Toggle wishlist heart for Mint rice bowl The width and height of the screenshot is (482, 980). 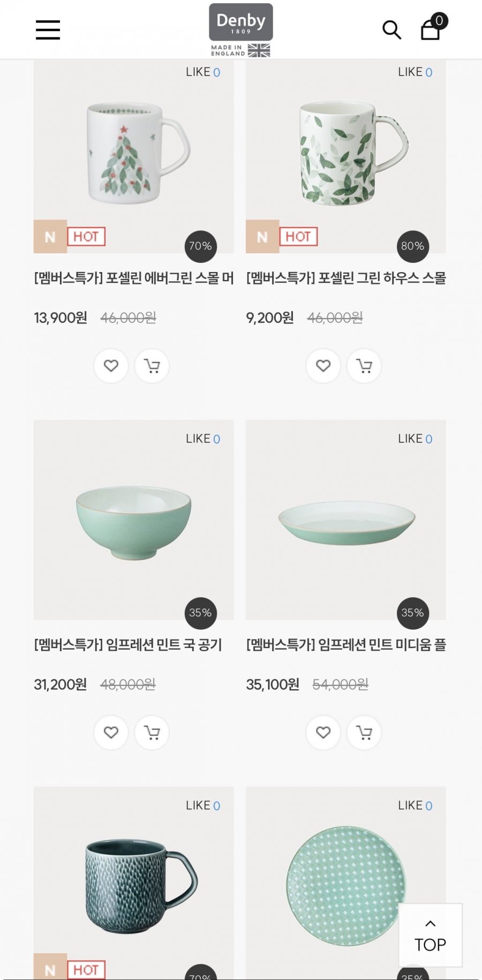coord(111,733)
